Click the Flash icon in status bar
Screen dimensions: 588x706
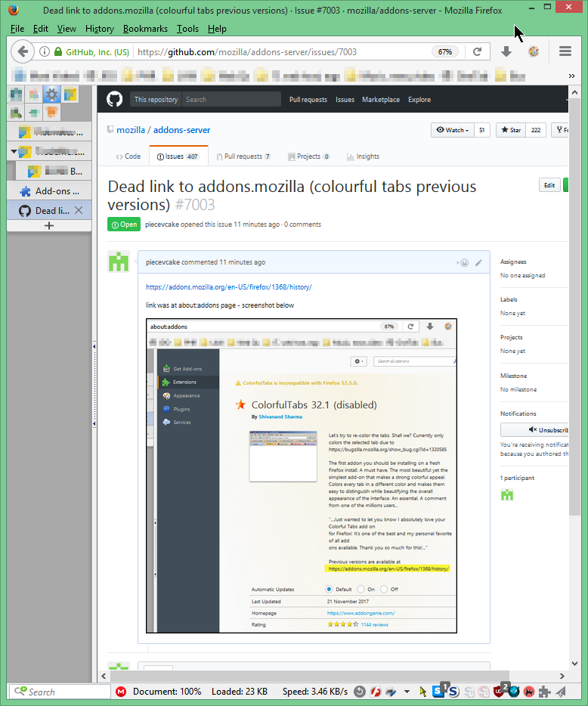pyautogui.click(x=376, y=692)
